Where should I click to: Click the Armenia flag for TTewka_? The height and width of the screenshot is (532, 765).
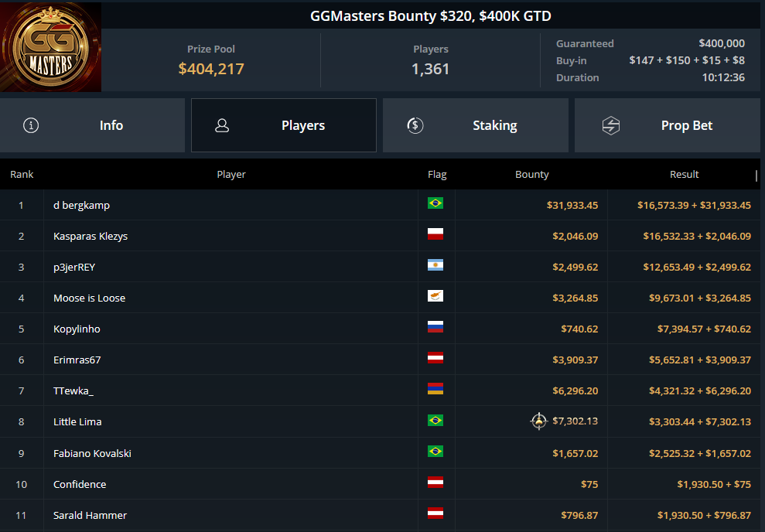pyautogui.click(x=435, y=389)
